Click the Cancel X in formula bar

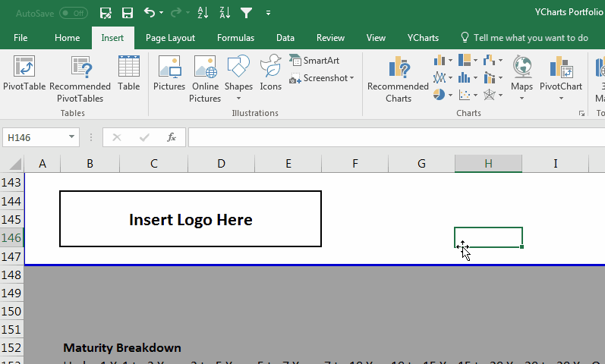(x=117, y=138)
